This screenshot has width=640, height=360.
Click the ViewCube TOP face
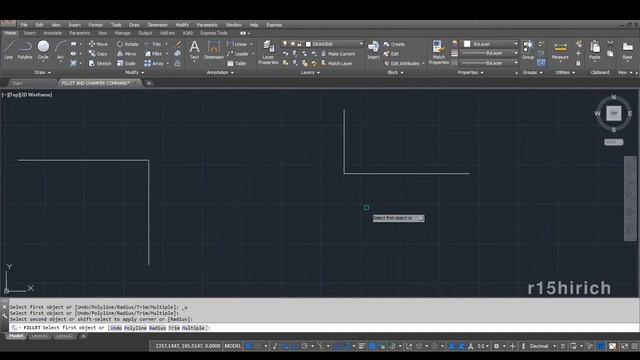coord(613,113)
